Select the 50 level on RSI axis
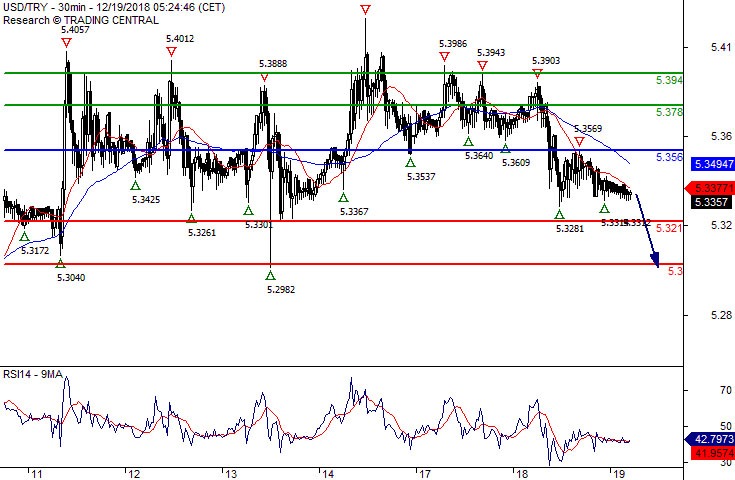This screenshot has height=480, width=735. [726, 426]
